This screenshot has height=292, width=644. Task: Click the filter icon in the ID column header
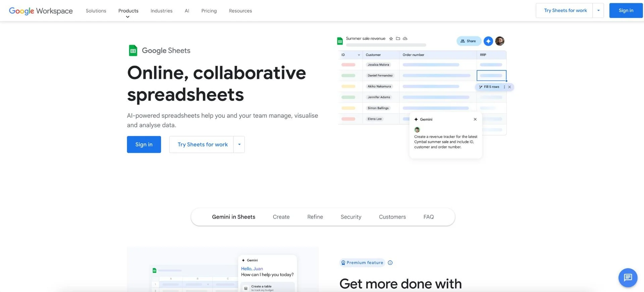pos(359,55)
